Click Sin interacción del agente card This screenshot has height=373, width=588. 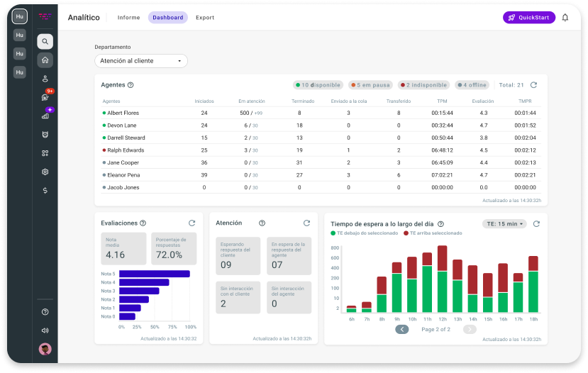pos(289,297)
